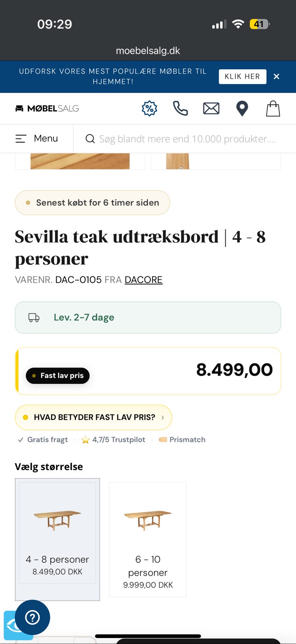The width and height of the screenshot is (296, 644).
Task: Tap the phone contact icon
Action: (180, 108)
